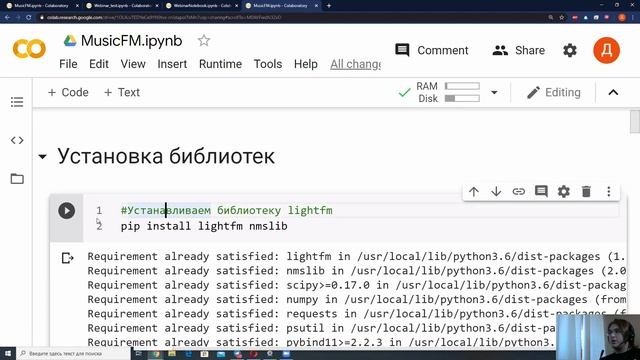Screen dimensions: 640x360
Task: Click the #Устанавливаем библиотеку lightfm comment line
Action: [x=227, y=211]
